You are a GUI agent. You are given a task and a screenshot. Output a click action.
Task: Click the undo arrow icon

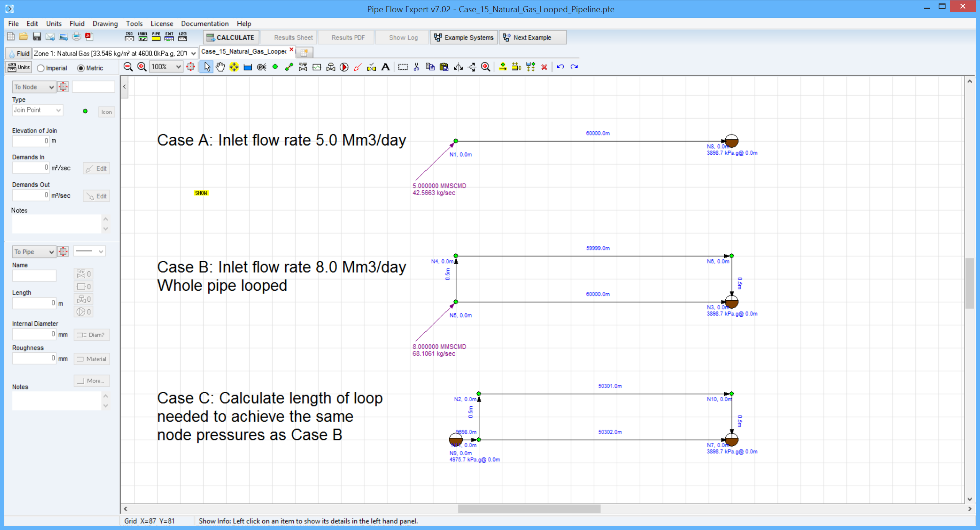560,67
